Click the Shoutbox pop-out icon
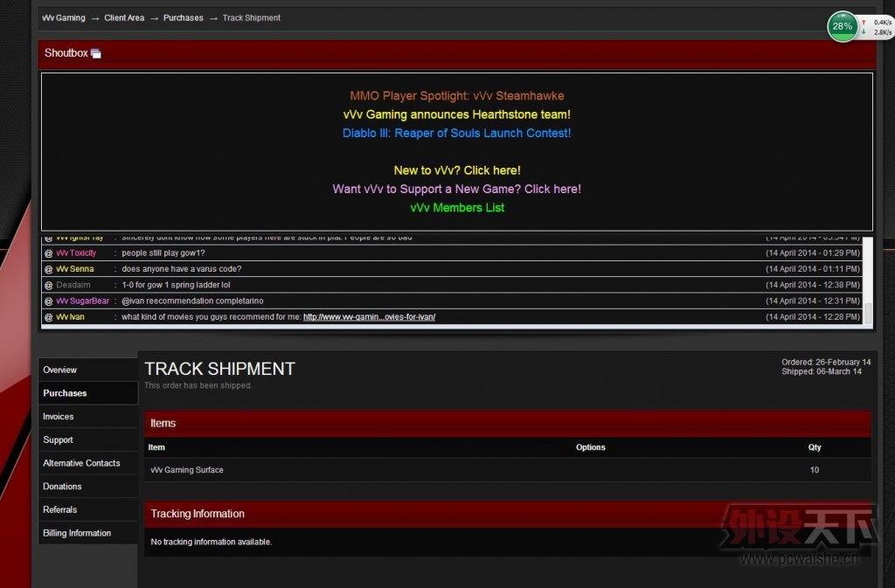The height and width of the screenshot is (588, 895). tap(96, 53)
